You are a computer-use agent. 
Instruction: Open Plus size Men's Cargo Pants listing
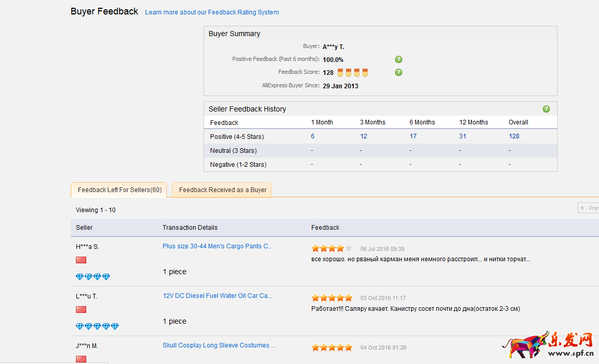[x=217, y=246]
